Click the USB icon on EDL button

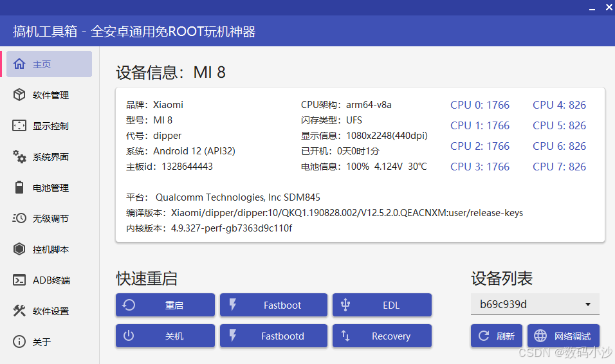coord(345,305)
